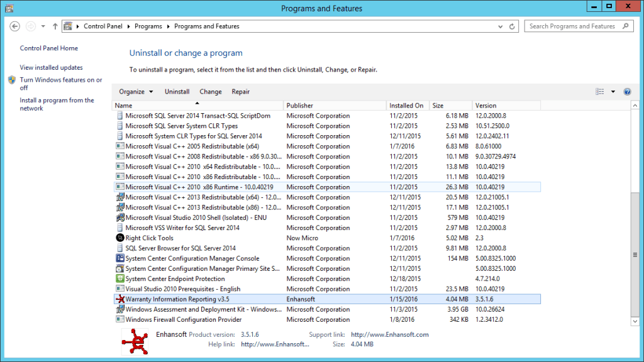Open the recent locations dropdown arrow
644x362 pixels.
click(x=43, y=26)
